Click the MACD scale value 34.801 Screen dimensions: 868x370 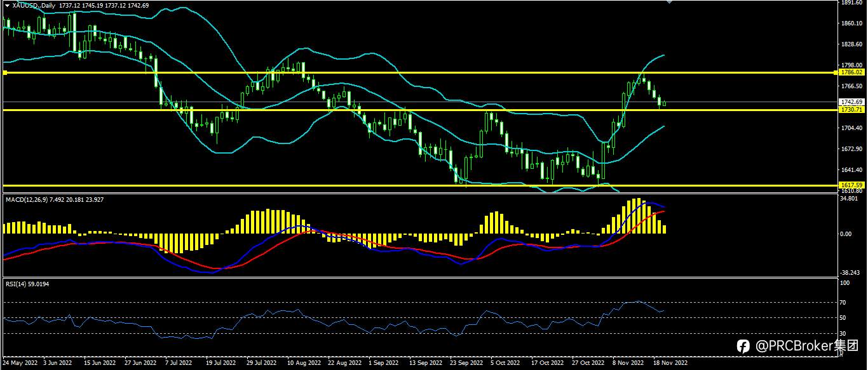pyautogui.click(x=850, y=199)
